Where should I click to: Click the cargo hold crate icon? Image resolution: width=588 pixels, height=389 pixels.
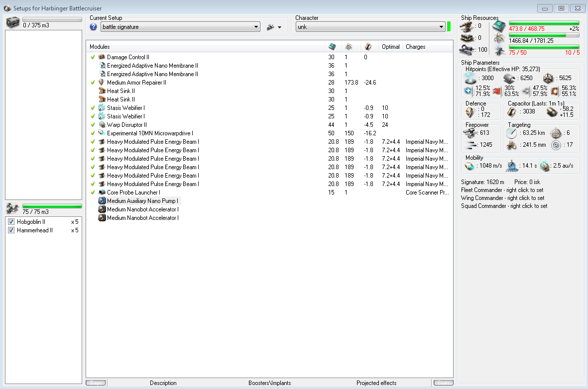pos(12,22)
